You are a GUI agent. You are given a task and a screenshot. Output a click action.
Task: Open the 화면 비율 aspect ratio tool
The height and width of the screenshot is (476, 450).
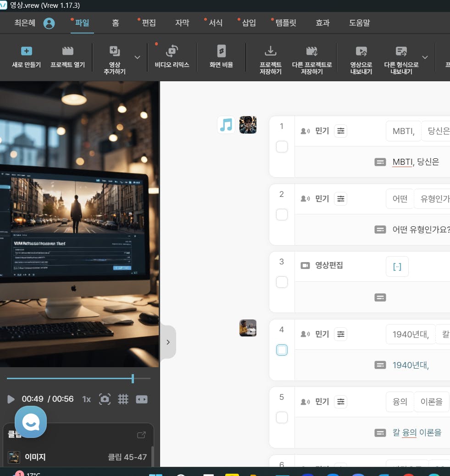point(221,51)
